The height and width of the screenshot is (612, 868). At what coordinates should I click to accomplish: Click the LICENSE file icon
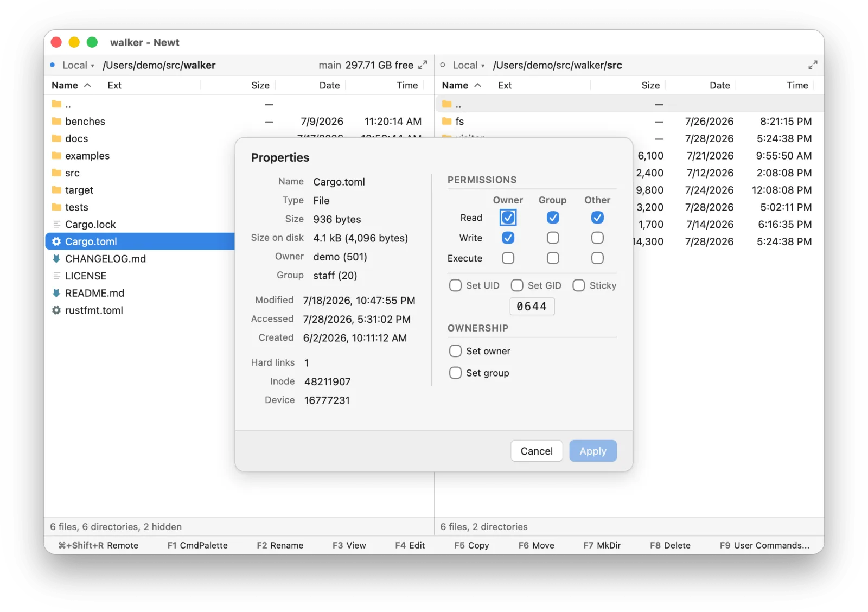56,276
